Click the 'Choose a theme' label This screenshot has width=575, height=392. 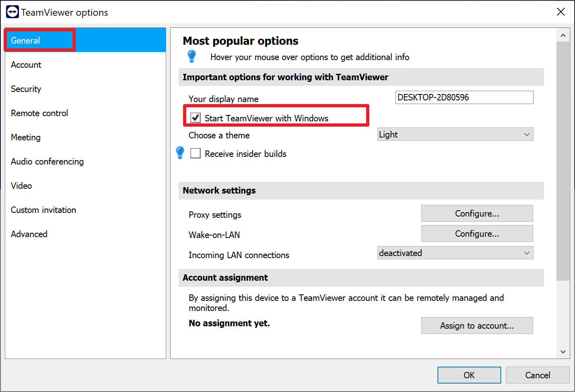click(219, 135)
